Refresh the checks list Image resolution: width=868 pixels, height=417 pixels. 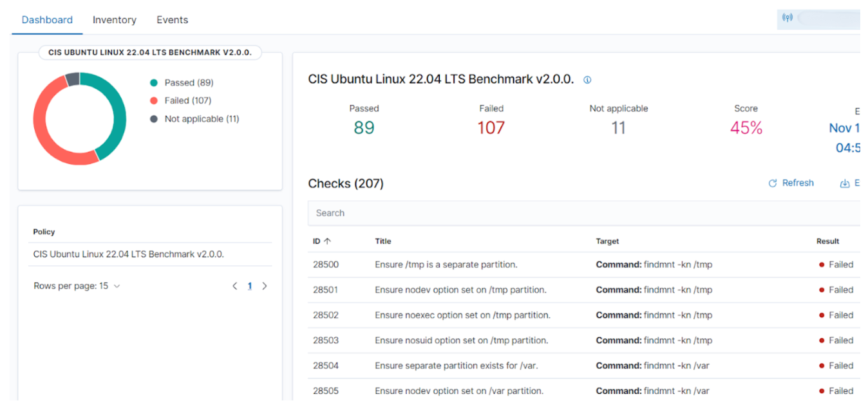coord(791,183)
